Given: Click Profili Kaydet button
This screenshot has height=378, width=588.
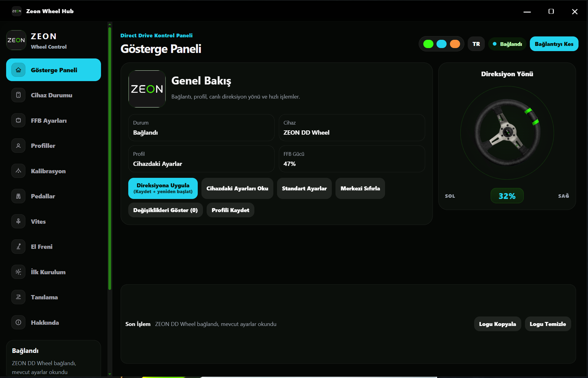Looking at the screenshot, I should point(230,210).
